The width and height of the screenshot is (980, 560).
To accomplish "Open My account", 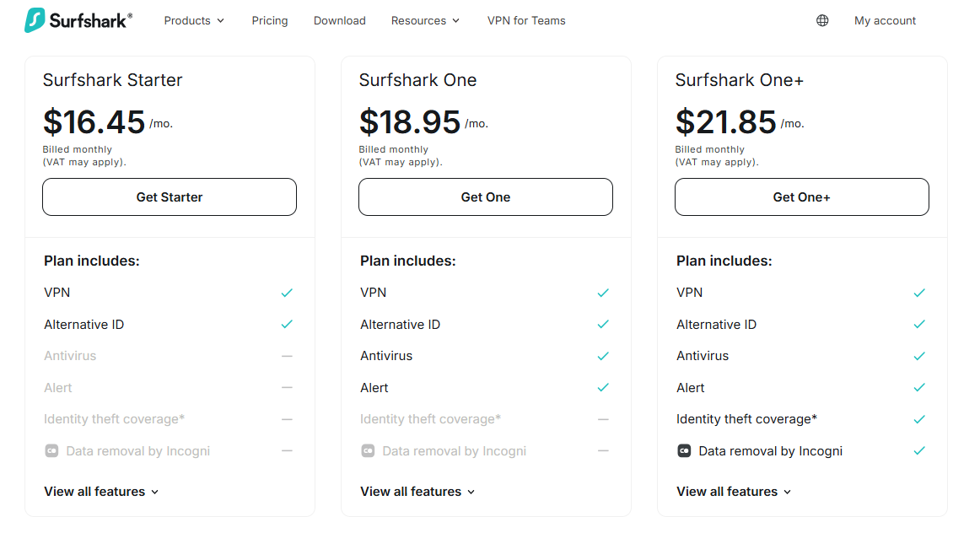I will click(885, 20).
